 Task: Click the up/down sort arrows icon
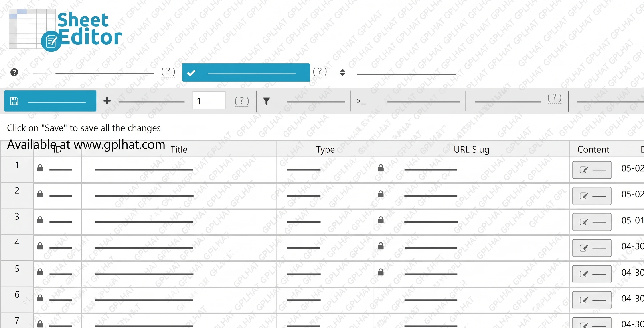[343, 72]
